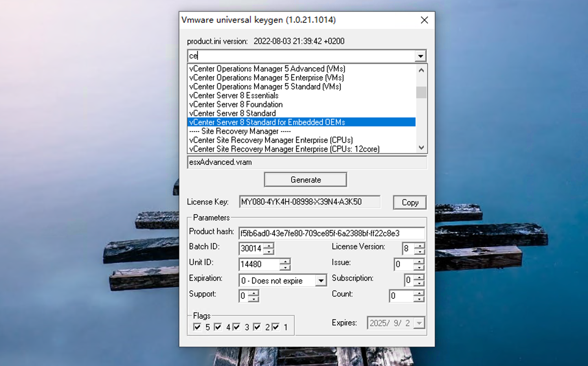The image size is (588, 366).
Task: Select vCenter Operations Manager 5 Advanced (VMs)
Action: (x=302, y=69)
